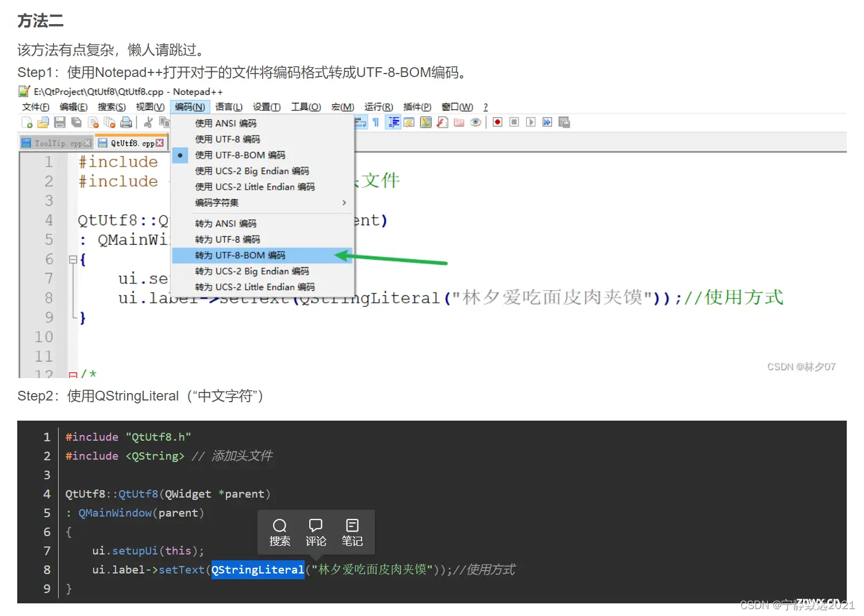Click the Open file folder icon

coord(43,122)
